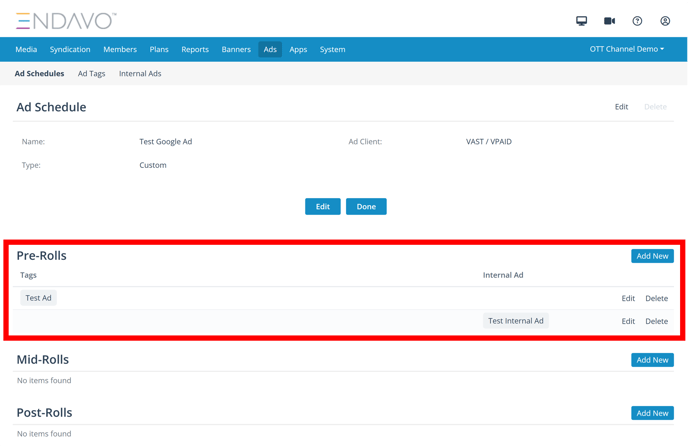688x446 pixels.
Task: Expand the OTT Channel Demo dropdown
Action: (x=627, y=49)
